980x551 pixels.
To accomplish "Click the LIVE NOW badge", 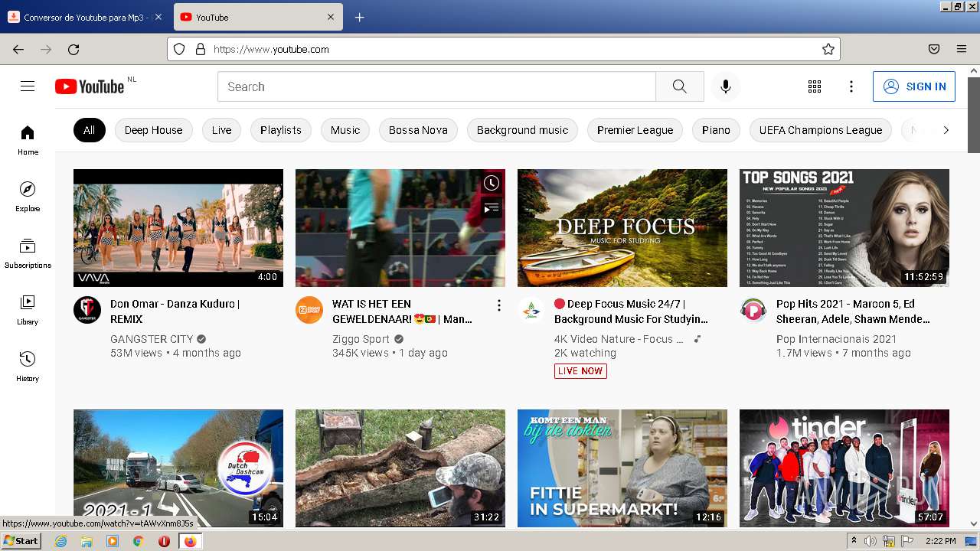I will [580, 371].
